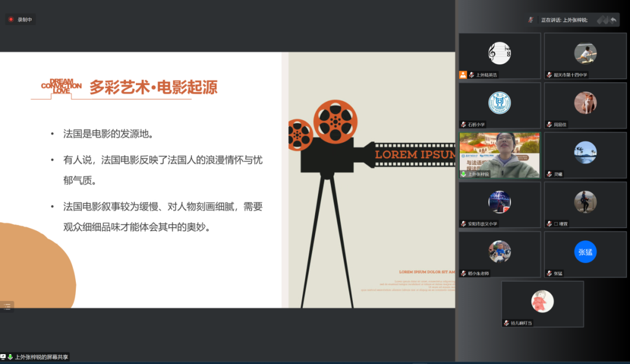Click the muted mic icon of 灵曦
This screenshot has height=364, width=630.
click(549, 174)
